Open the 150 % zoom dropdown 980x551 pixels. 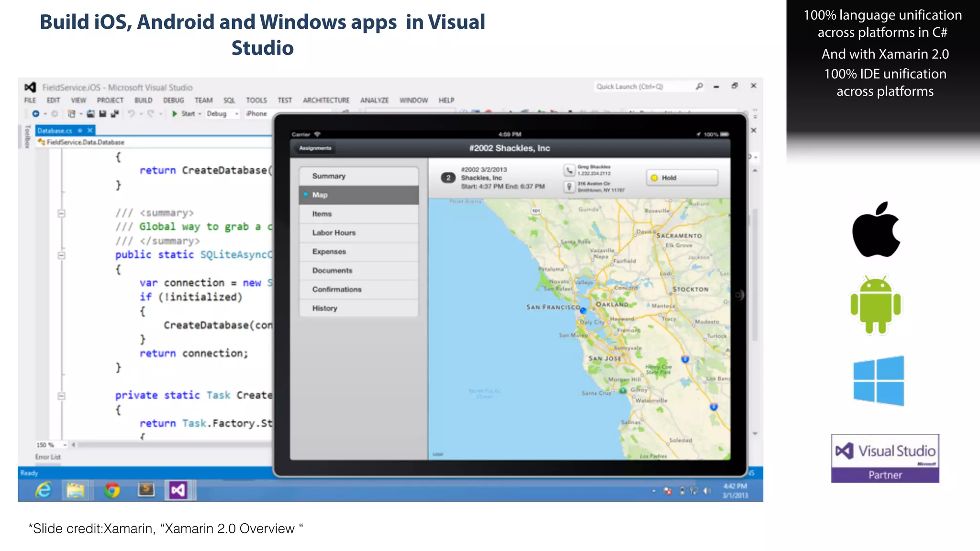pos(65,445)
